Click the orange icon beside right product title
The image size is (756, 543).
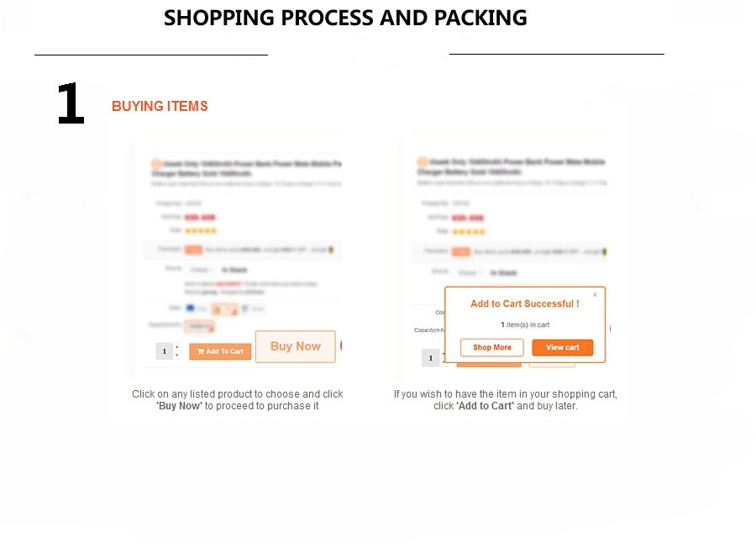[x=423, y=161]
